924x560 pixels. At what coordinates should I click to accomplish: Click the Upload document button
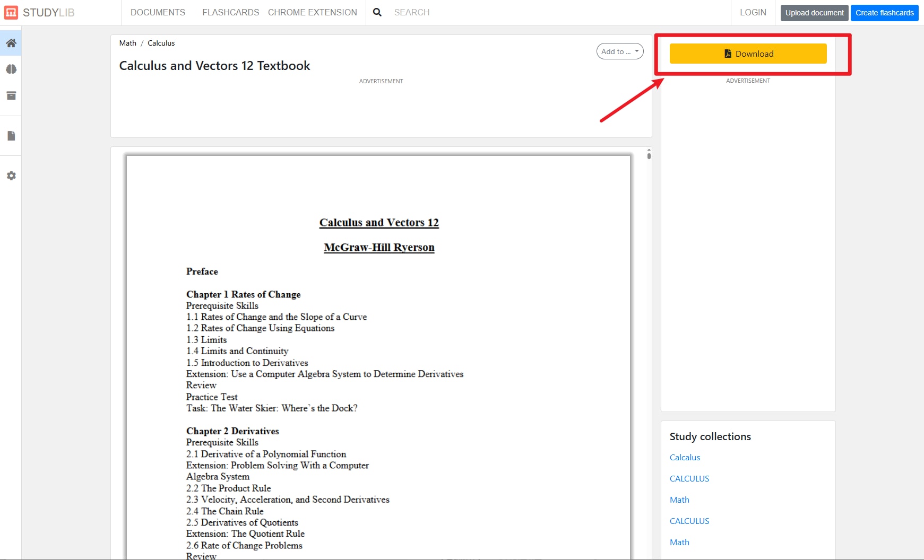[x=814, y=13]
